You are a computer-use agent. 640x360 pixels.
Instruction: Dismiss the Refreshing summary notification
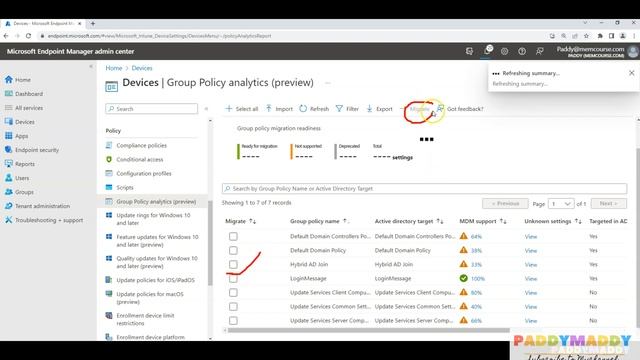tap(631, 73)
